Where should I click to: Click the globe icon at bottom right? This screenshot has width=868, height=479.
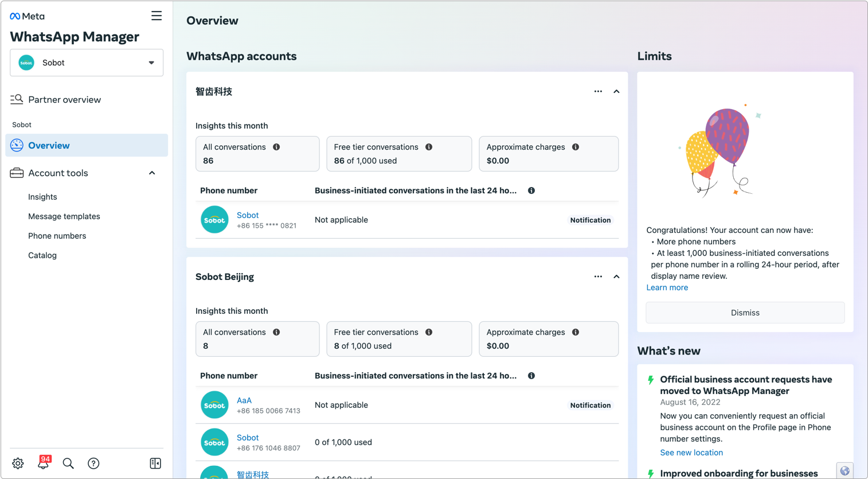pyautogui.click(x=844, y=471)
